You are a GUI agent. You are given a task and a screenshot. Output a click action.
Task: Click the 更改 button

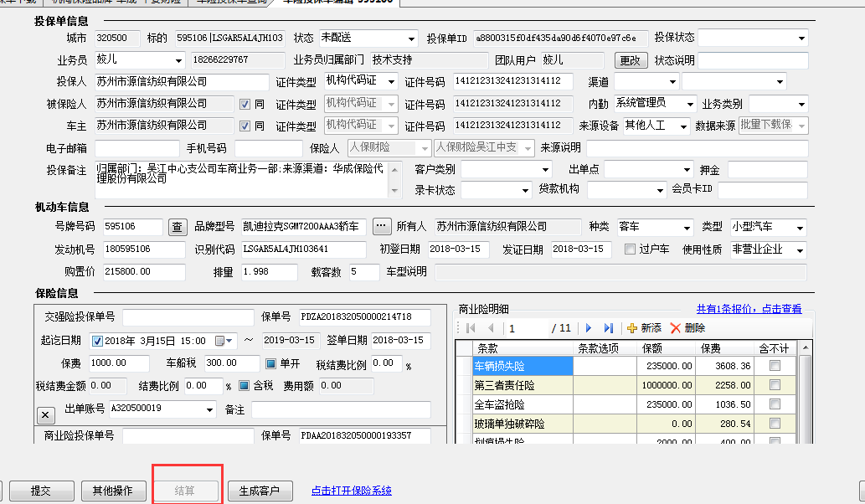click(x=631, y=60)
